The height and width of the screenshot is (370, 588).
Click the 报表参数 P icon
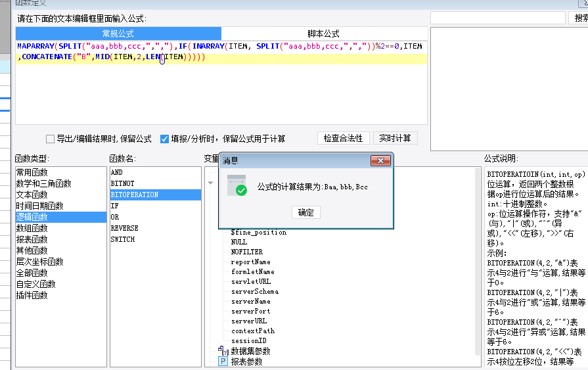pyautogui.click(x=223, y=361)
